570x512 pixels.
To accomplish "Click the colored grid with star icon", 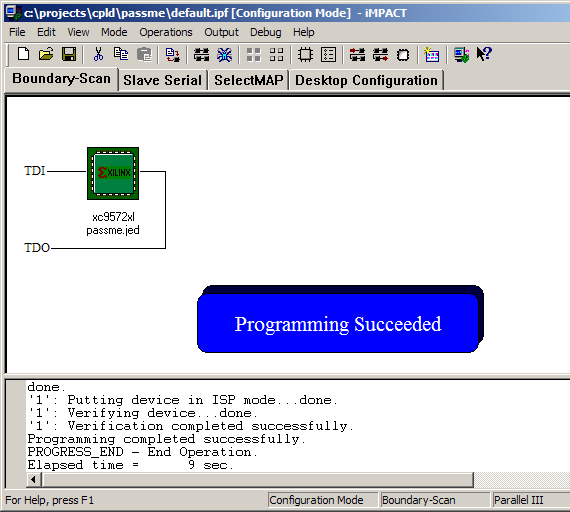I will pos(431,55).
